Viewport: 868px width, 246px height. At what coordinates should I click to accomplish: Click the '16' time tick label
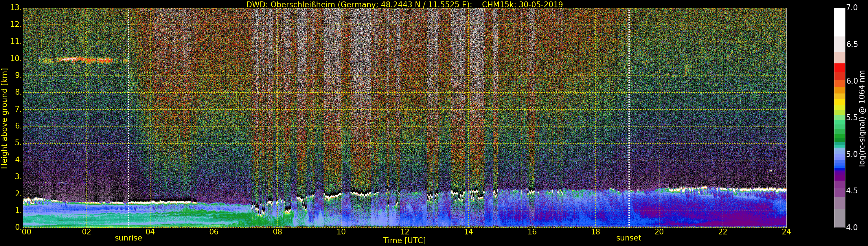click(532, 232)
